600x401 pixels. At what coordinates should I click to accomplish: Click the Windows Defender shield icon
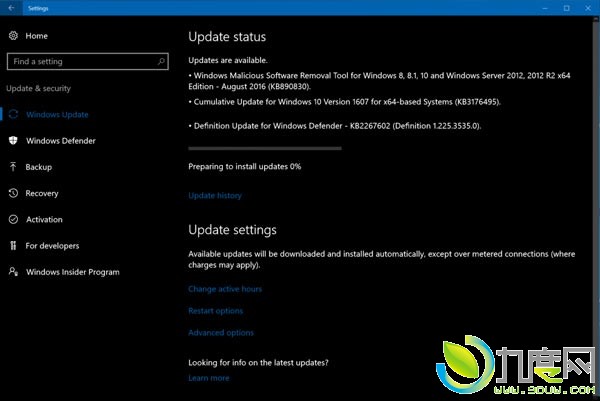[13, 140]
